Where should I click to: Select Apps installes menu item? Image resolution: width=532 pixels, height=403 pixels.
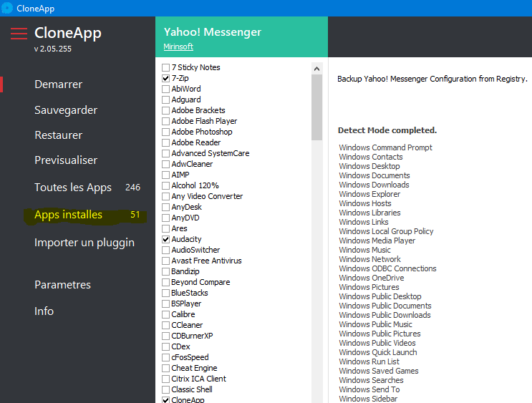(68, 215)
